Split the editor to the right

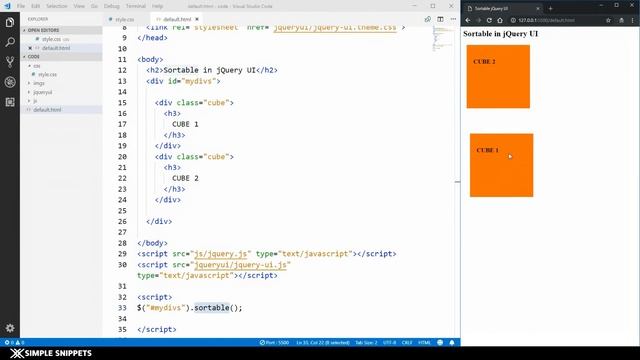[x=440, y=19]
